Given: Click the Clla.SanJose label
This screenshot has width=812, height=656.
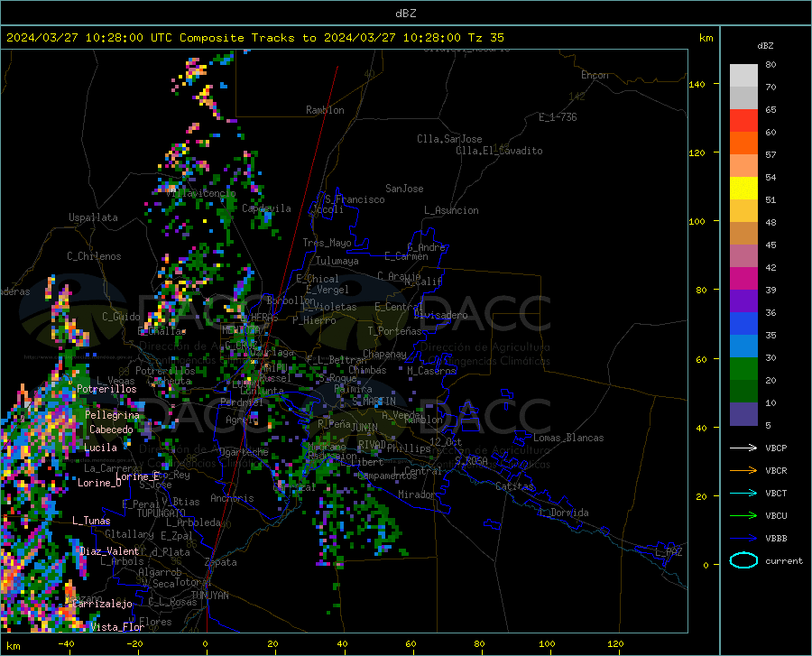Looking at the screenshot, I should (x=449, y=139).
